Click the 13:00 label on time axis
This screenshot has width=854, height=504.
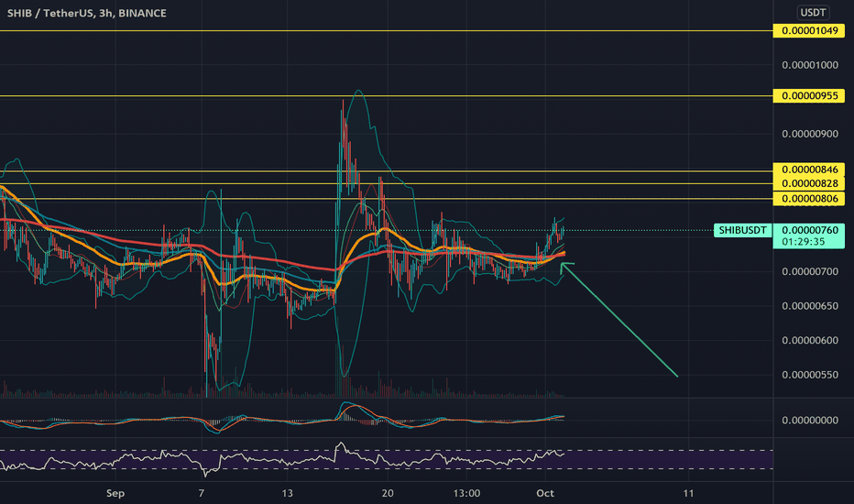coord(466,493)
